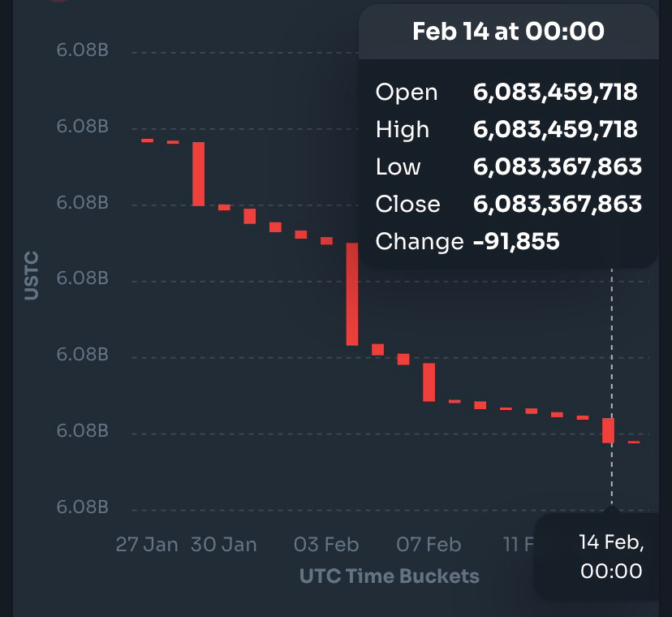Click the UTC Time Buckets axis title

390,576
